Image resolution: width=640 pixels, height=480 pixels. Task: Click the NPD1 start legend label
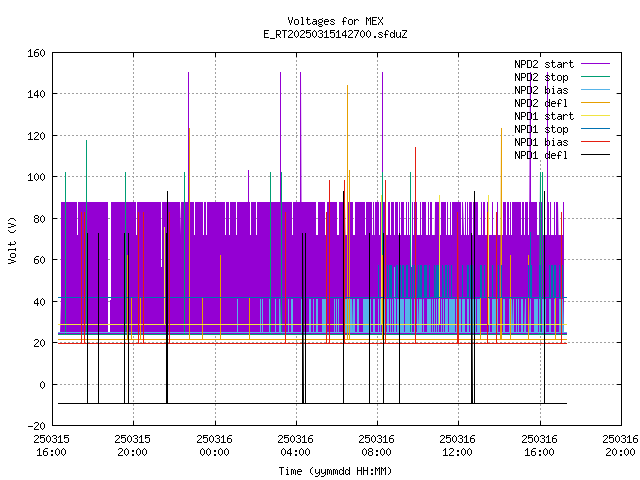(544, 116)
